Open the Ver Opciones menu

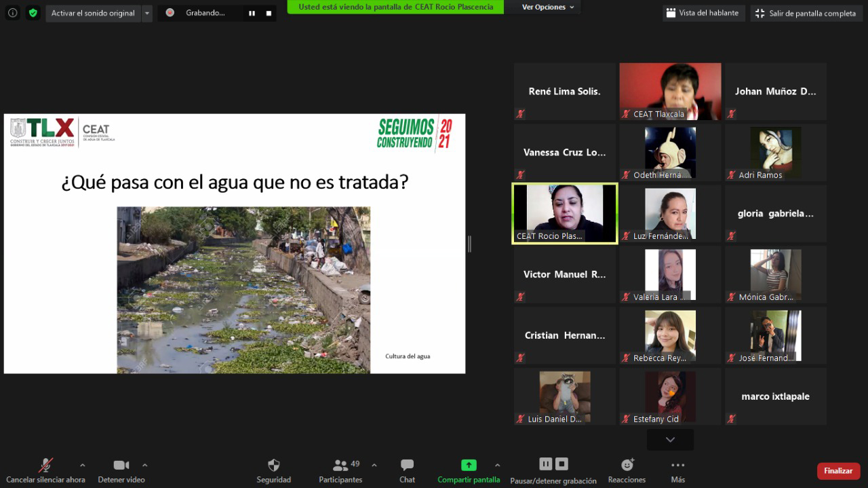(x=548, y=7)
